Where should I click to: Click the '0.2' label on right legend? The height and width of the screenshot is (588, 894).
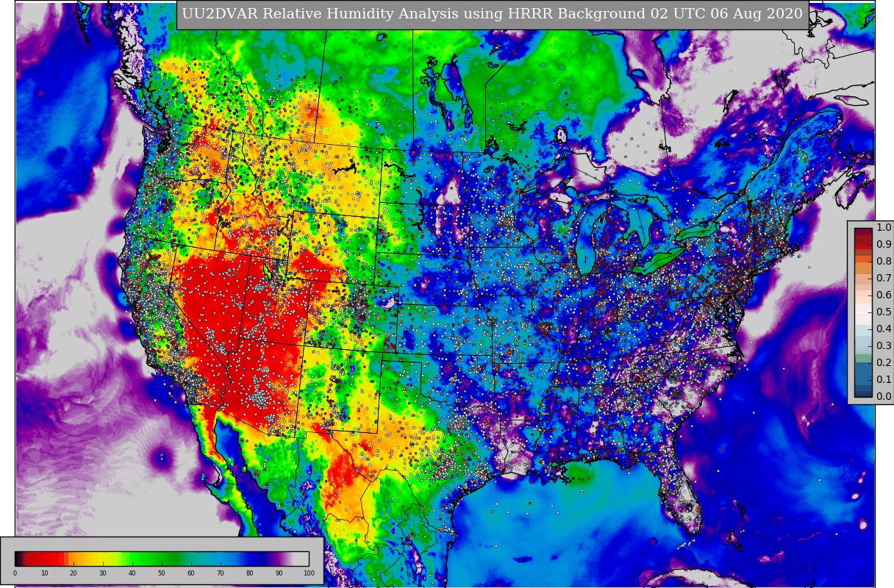pyautogui.click(x=884, y=363)
